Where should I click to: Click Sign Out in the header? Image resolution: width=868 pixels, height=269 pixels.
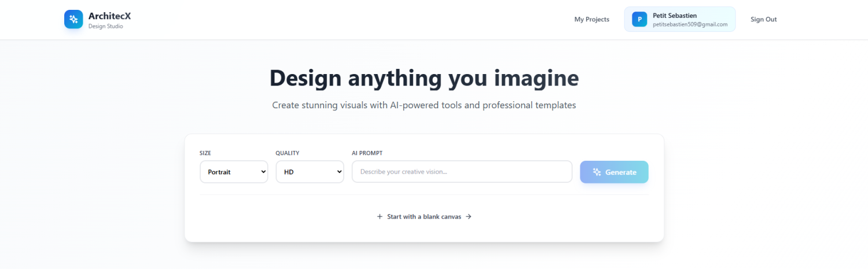pyautogui.click(x=763, y=19)
